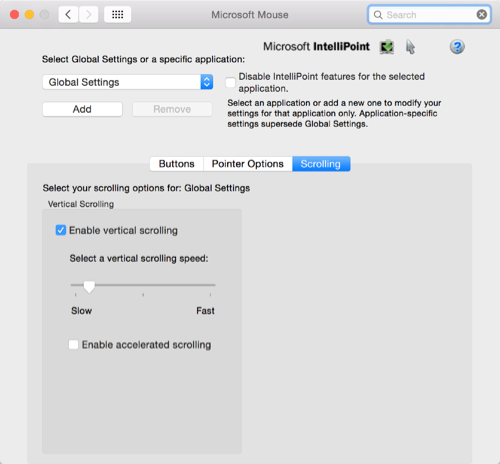Click the Select a vertical scrolling speed label
This screenshot has height=464, width=500.
pyautogui.click(x=139, y=259)
